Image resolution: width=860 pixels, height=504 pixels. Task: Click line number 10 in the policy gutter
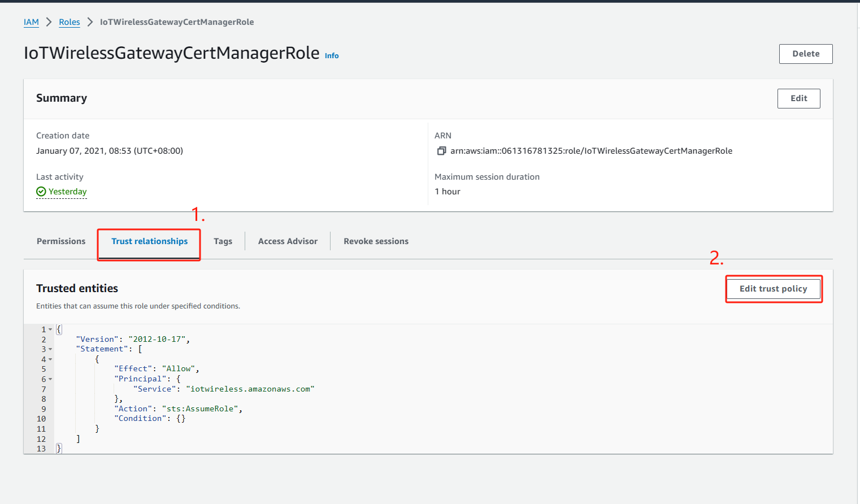41,419
